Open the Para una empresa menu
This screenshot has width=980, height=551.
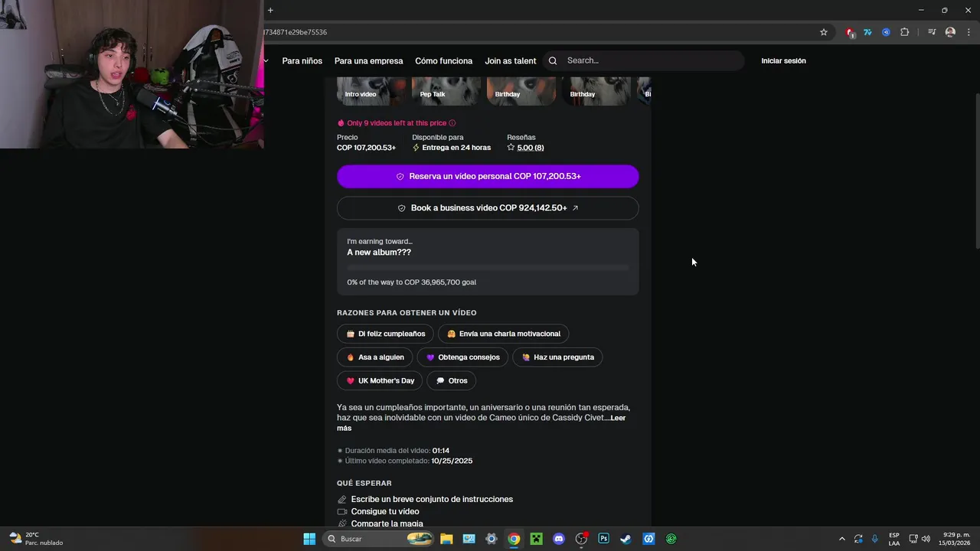368,60
